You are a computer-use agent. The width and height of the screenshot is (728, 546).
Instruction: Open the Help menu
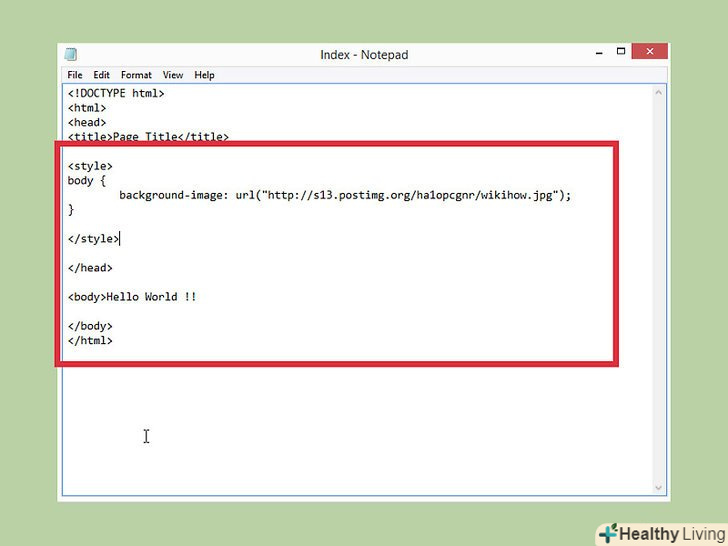[x=204, y=75]
